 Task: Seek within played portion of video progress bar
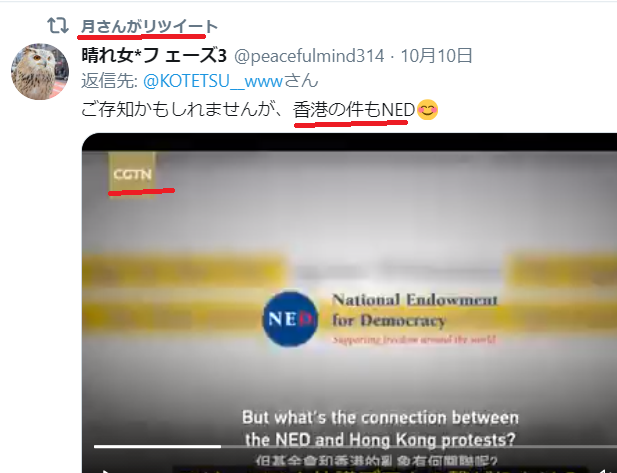[157, 446]
